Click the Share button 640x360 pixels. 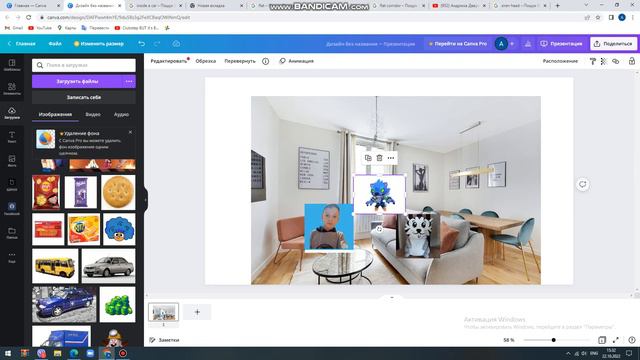point(613,44)
